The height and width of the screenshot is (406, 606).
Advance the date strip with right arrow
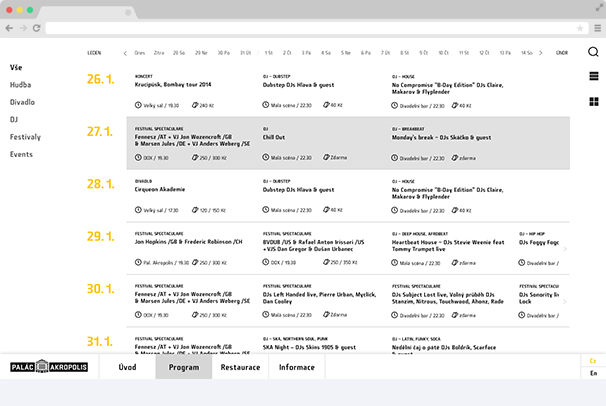pyautogui.click(x=541, y=52)
